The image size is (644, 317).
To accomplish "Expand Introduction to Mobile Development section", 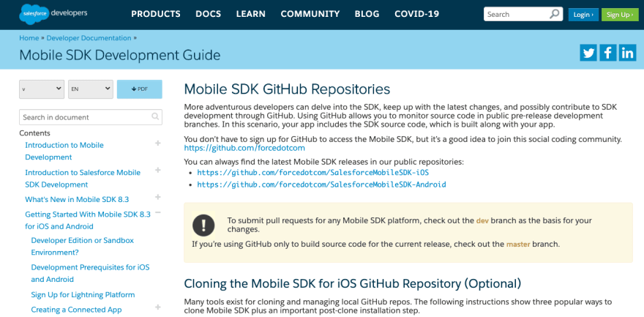I will click(x=158, y=143).
